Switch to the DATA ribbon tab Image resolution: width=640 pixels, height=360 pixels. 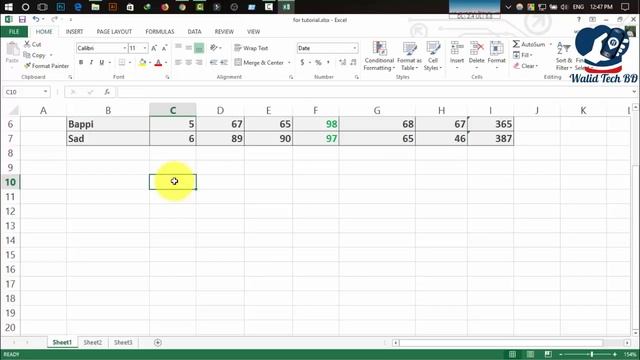tap(194, 31)
